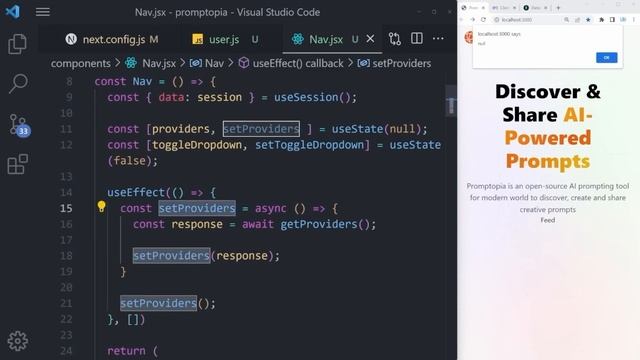Reload the browser page

point(483,20)
